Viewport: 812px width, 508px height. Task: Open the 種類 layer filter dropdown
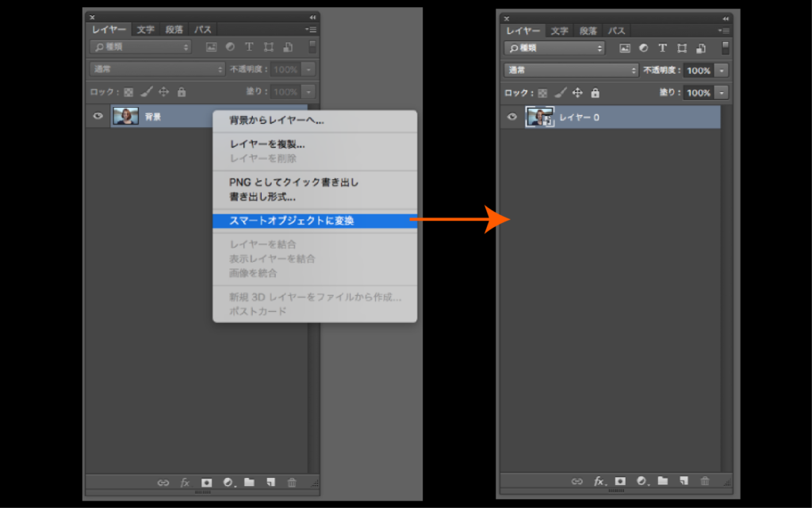point(140,47)
